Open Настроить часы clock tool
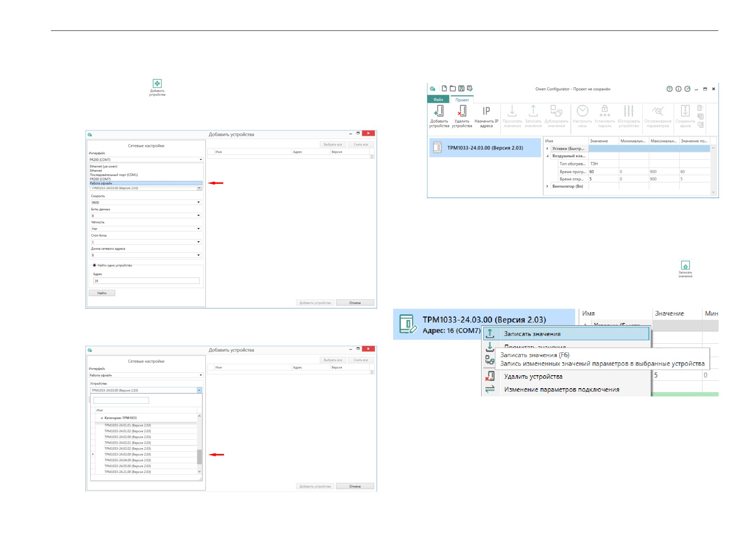Viewport: 756px width, 535px height. click(583, 116)
